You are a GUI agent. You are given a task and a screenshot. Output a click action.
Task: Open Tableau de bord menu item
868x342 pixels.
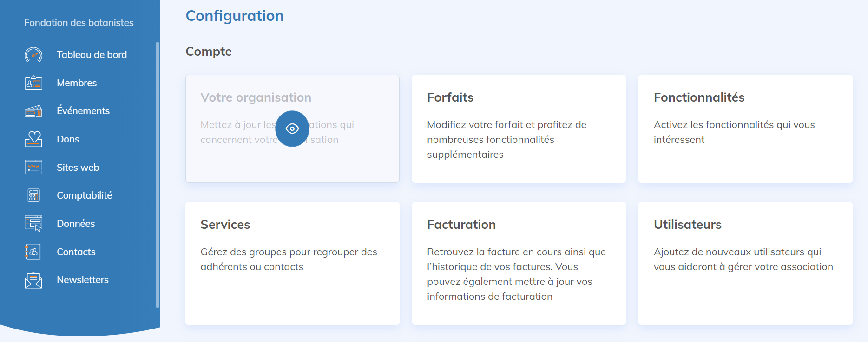click(x=92, y=55)
